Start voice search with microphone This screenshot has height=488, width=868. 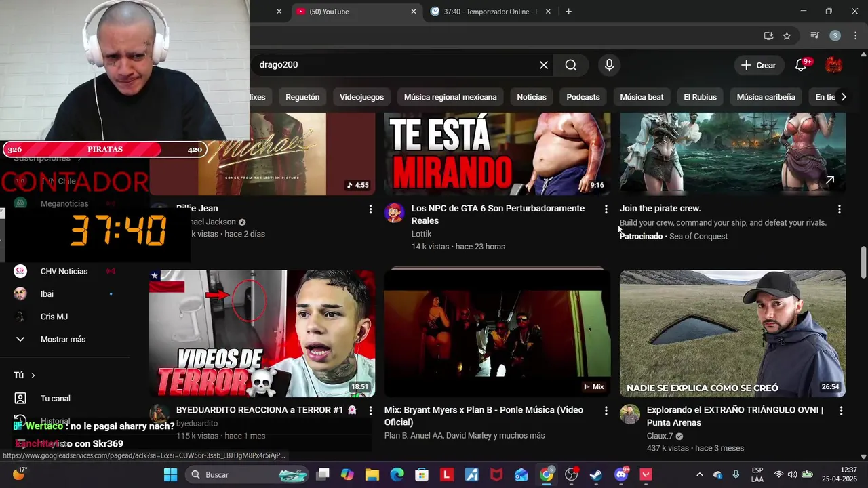point(609,65)
